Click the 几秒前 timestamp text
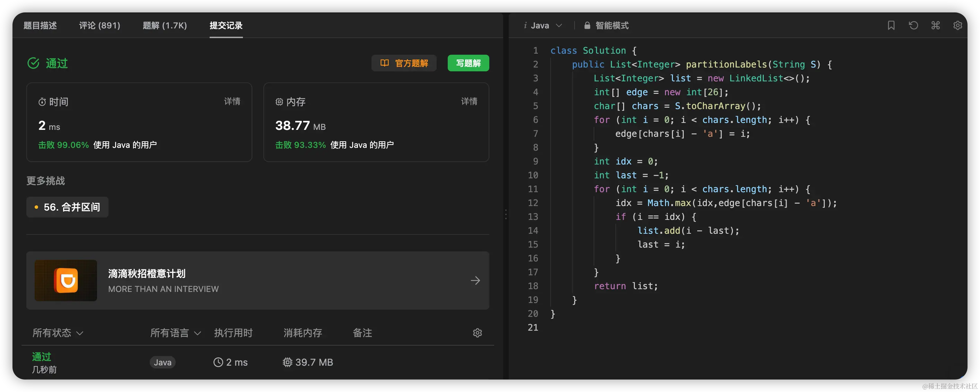Image resolution: width=980 pixels, height=392 pixels. pos(44,369)
